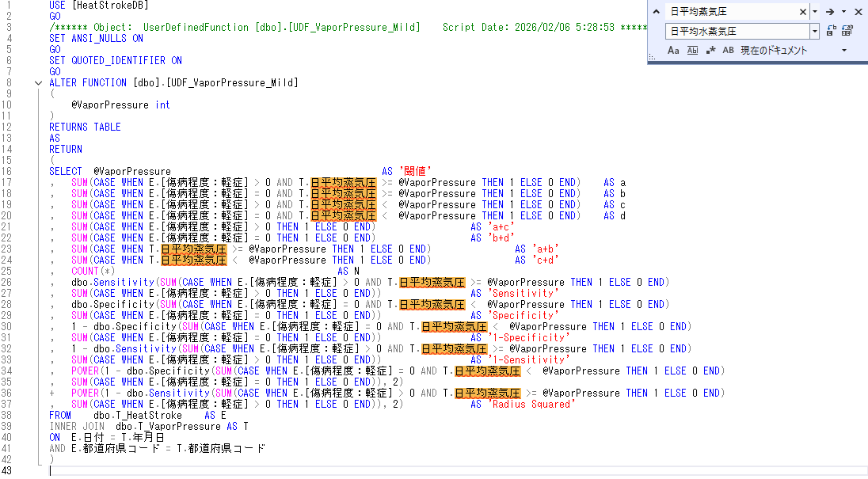868x479 pixels.
Task: Click the Find Next arrow button
Action: pyautogui.click(x=829, y=12)
